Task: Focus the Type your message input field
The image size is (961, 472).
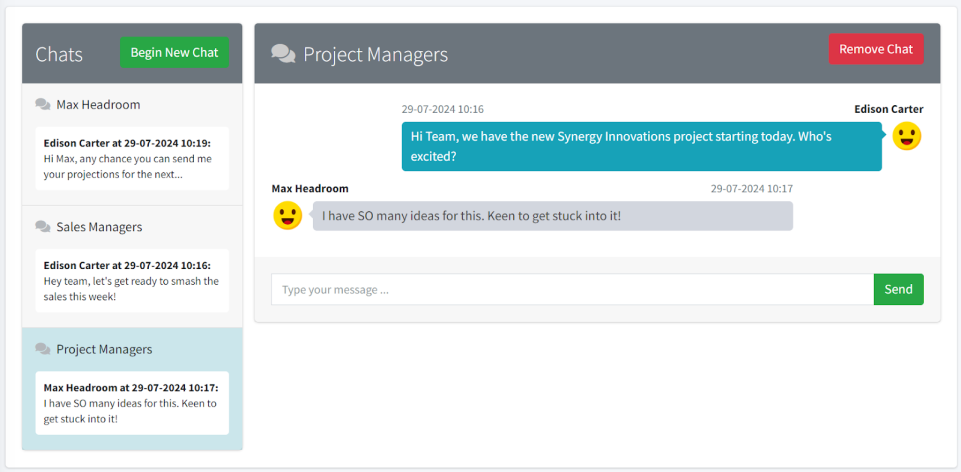Action: pyautogui.click(x=572, y=289)
